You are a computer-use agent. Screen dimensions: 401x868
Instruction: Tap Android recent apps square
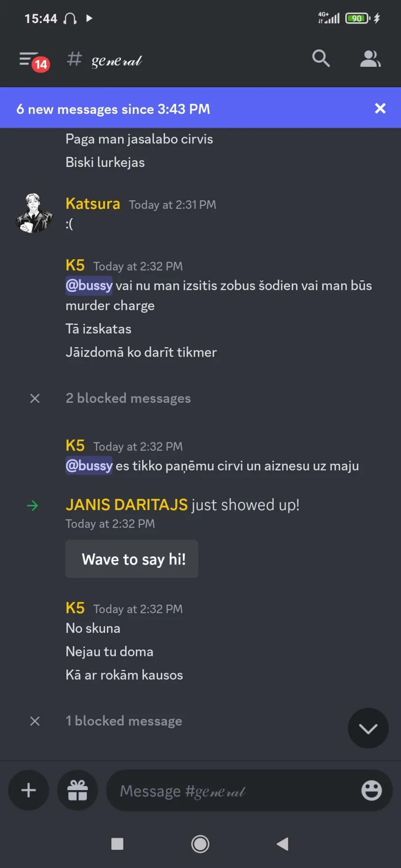pyautogui.click(x=117, y=844)
